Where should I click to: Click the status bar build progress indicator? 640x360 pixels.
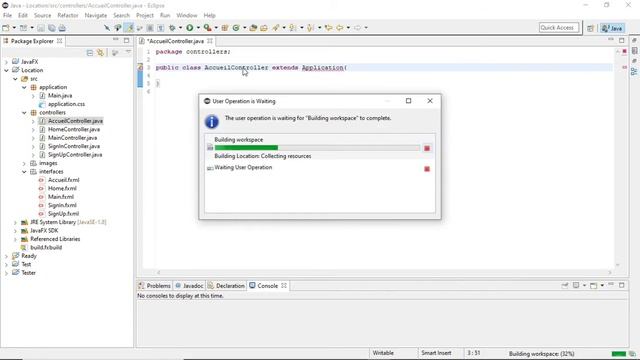(619, 353)
